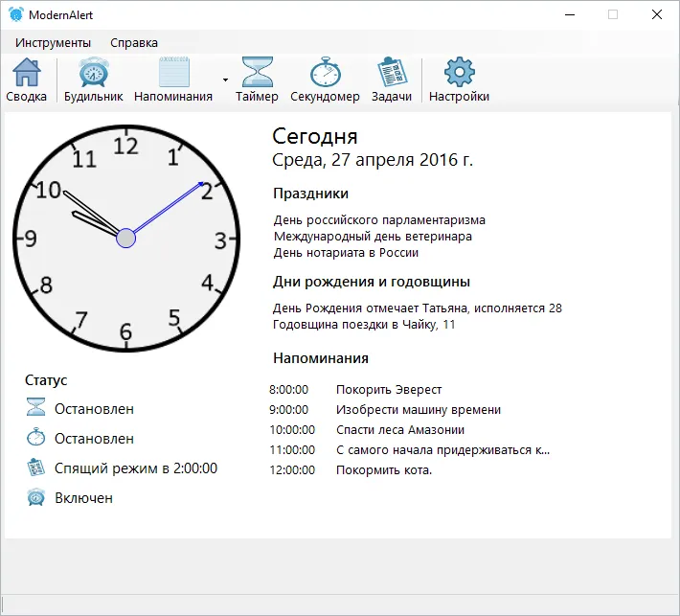Open the Таймер hourglass tool
The width and height of the screenshot is (680, 616).
(257, 80)
